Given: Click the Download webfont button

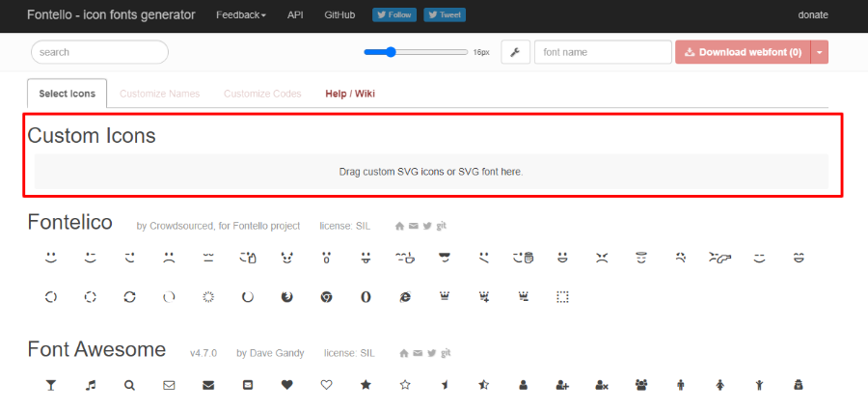Looking at the screenshot, I should click(743, 52).
